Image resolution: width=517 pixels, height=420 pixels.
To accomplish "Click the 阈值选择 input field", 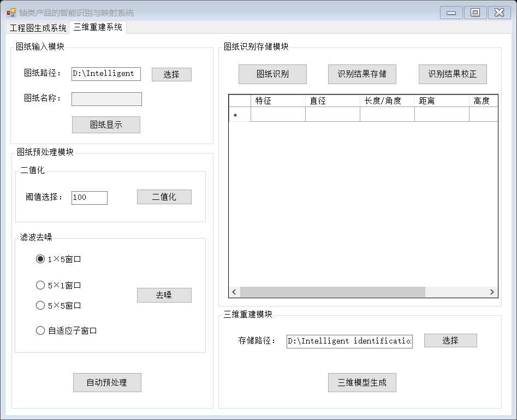I will pyautogui.click(x=89, y=198).
